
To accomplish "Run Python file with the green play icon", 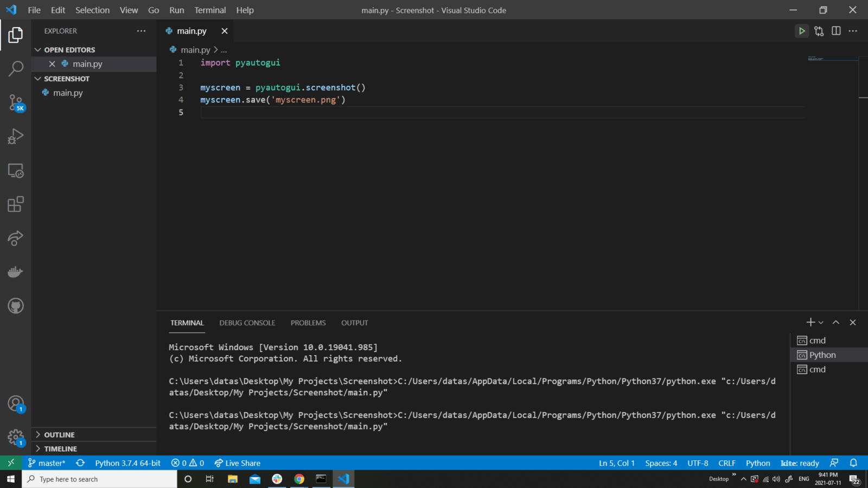I will 801,31.
